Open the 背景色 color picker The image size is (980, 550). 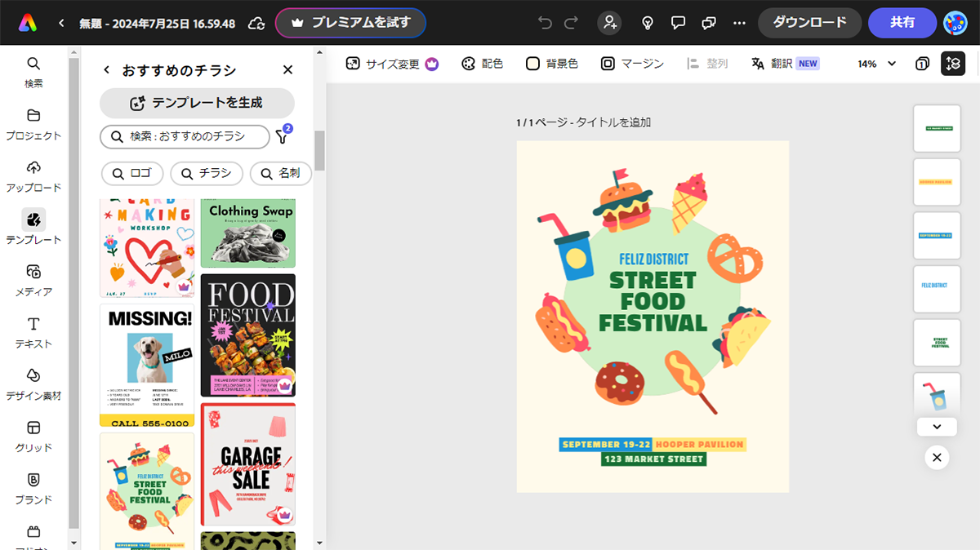click(x=551, y=62)
